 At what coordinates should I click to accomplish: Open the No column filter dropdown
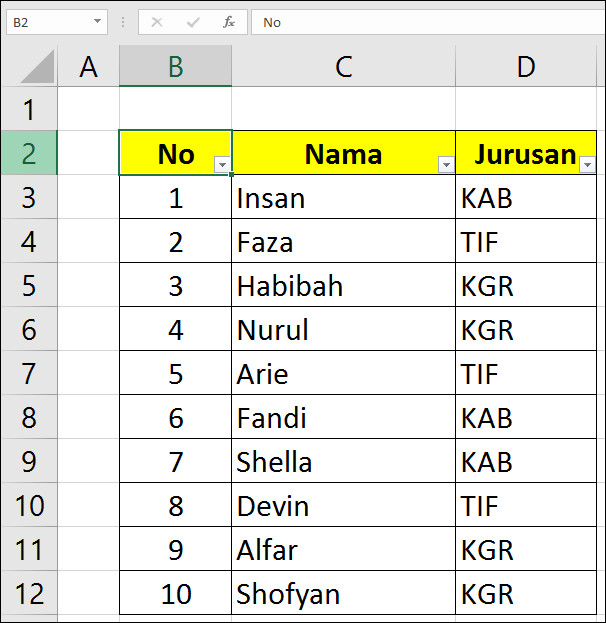223,164
